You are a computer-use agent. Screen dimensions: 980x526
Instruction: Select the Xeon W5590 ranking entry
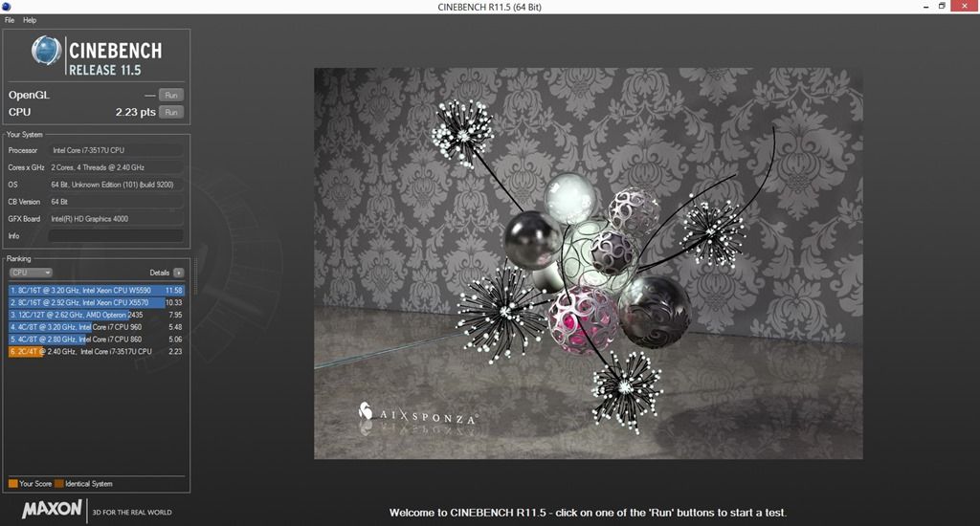pos(96,290)
